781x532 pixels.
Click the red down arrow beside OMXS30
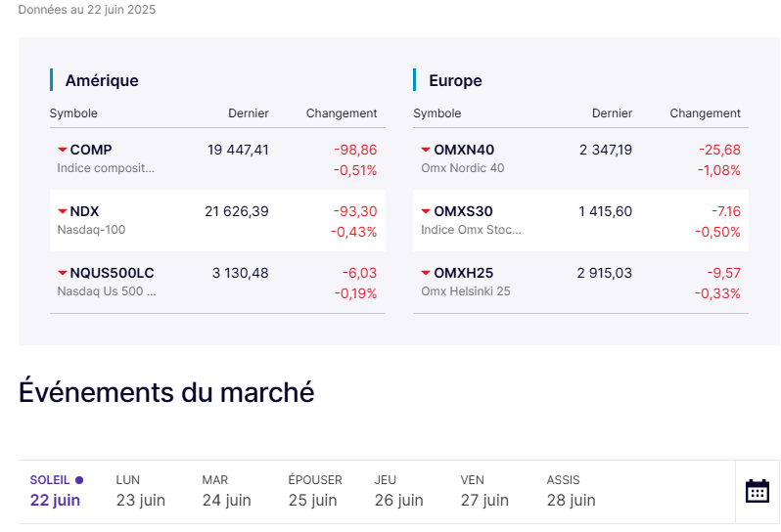426,211
